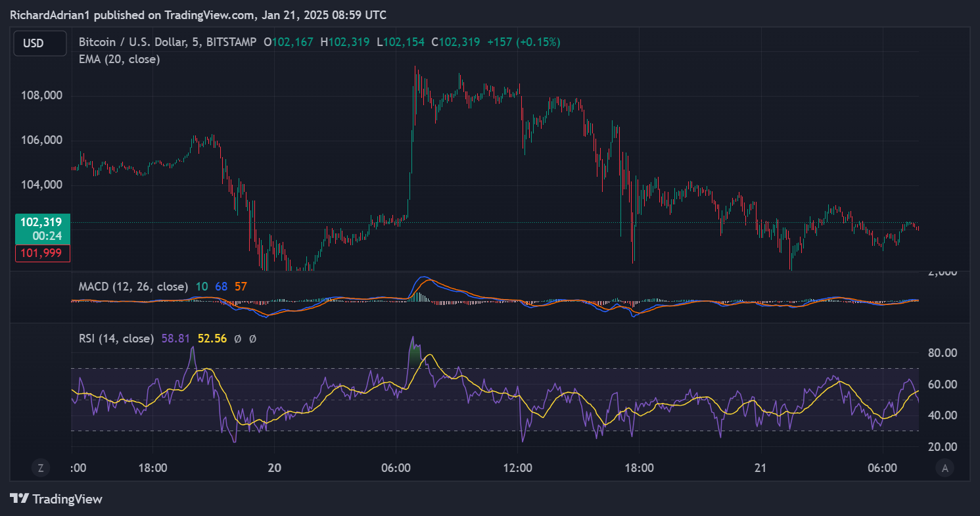Click the close value C102,319
The width and height of the screenshot is (980, 516).
[455, 42]
